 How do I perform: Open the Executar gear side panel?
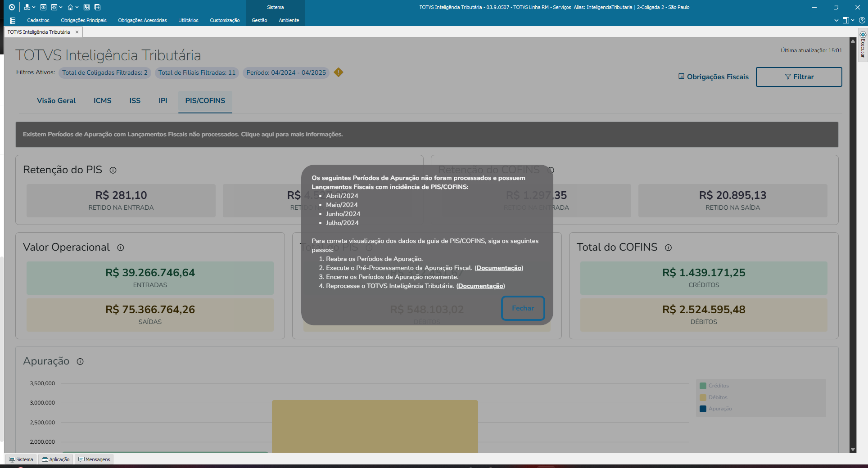tap(863, 46)
